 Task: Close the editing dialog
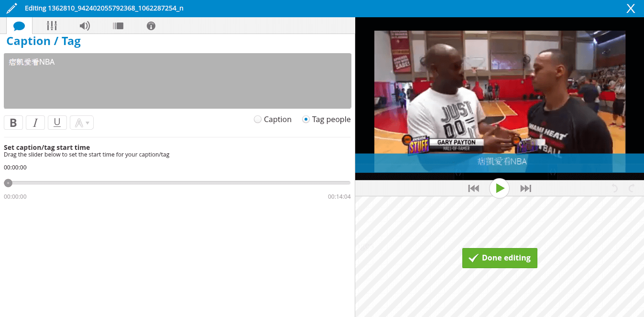pos(631,8)
